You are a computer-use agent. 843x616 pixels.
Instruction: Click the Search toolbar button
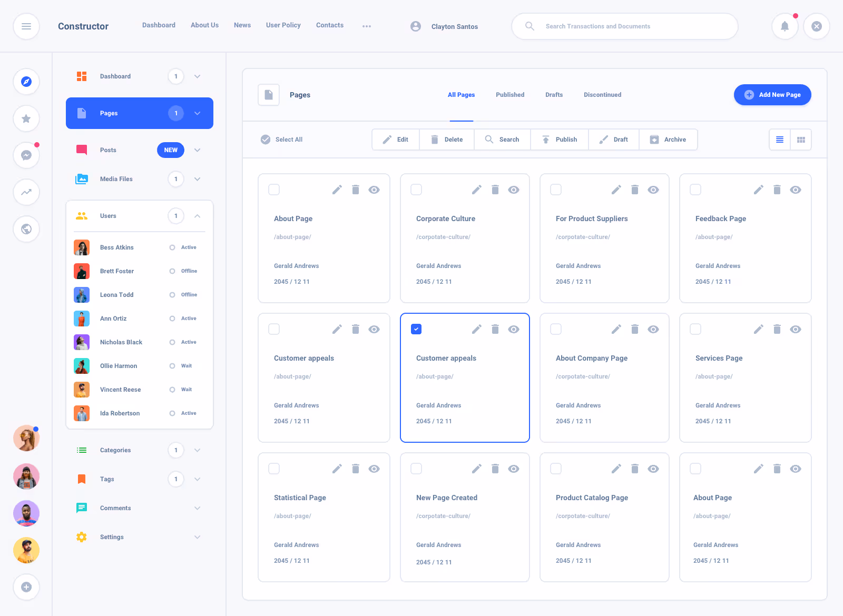tap(502, 140)
